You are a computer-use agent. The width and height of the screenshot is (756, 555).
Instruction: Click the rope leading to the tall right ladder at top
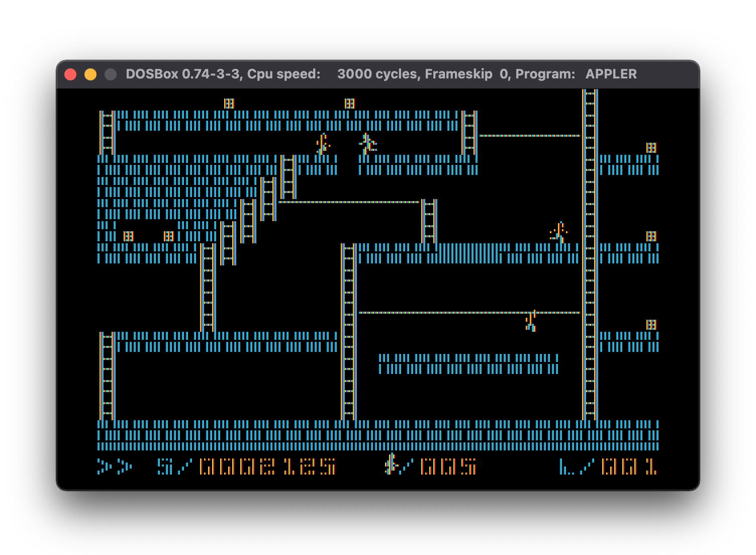529,136
